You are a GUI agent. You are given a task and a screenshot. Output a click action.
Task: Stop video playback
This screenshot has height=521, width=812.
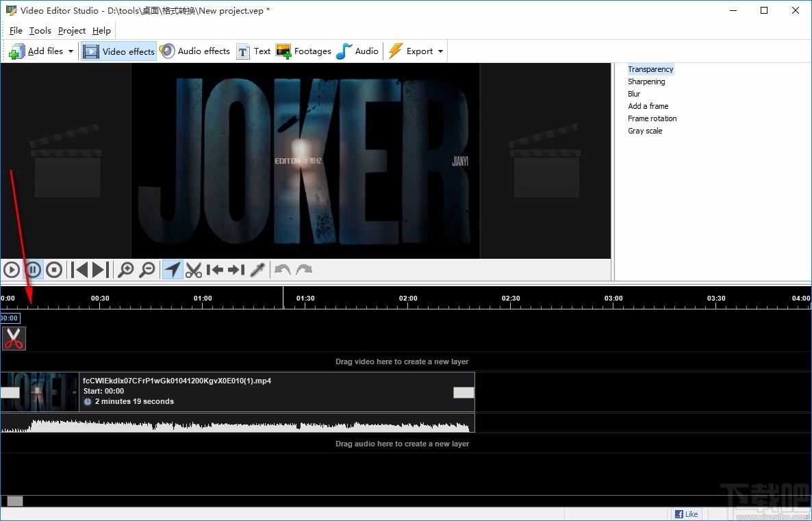coord(54,270)
